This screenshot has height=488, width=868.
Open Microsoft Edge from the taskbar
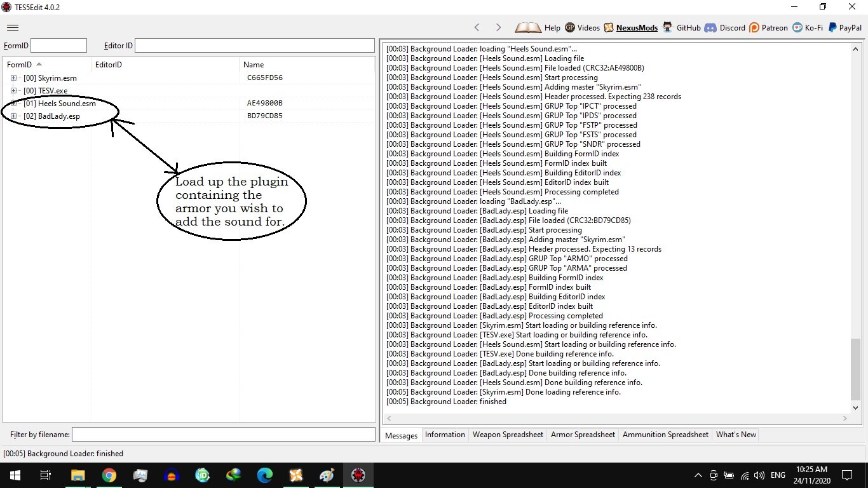265,475
